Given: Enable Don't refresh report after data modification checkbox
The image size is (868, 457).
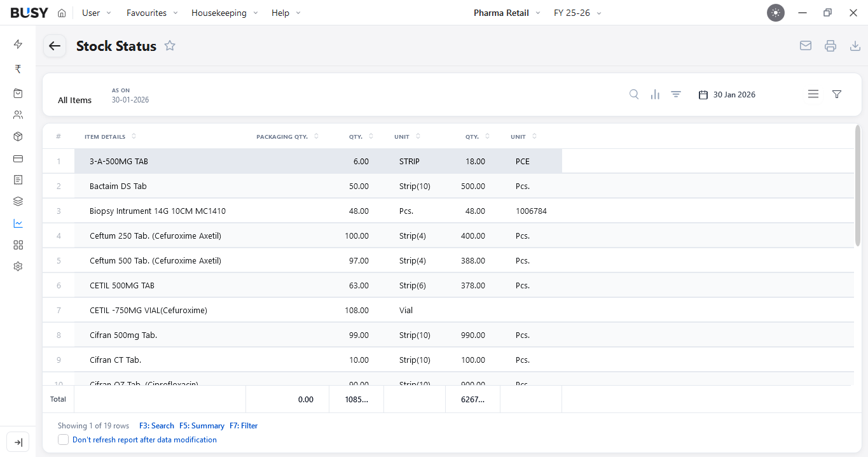Looking at the screenshot, I should pos(63,440).
